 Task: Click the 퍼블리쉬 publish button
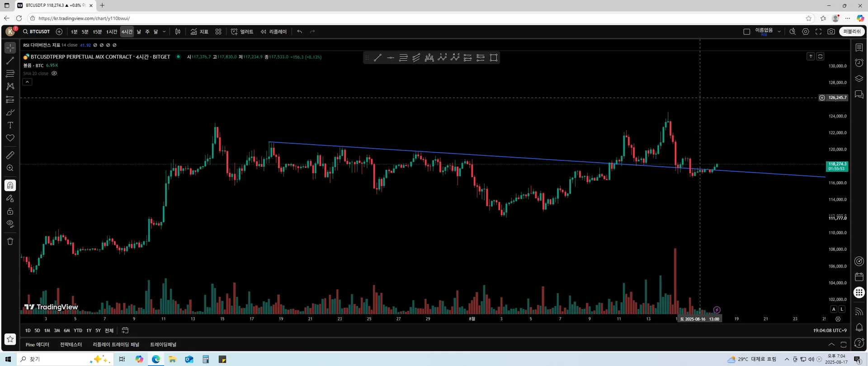tap(852, 32)
